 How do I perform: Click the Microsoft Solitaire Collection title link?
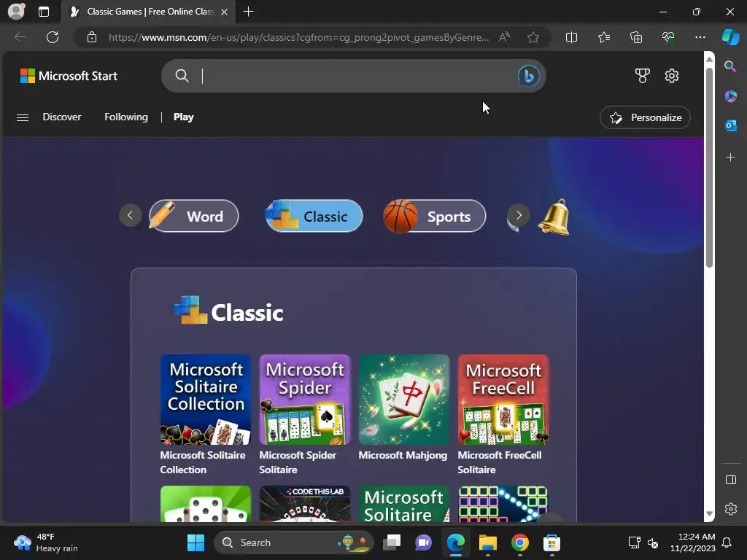[203, 462]
